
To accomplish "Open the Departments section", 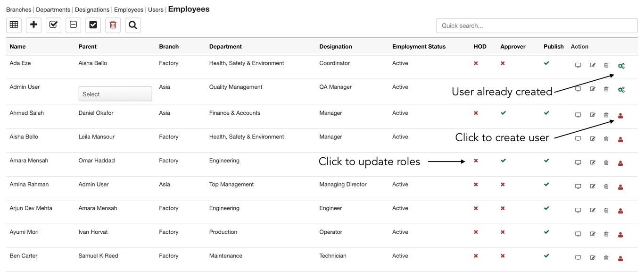I will [53, 9].
